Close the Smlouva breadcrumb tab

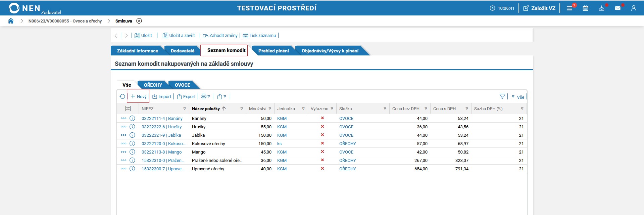139,21
